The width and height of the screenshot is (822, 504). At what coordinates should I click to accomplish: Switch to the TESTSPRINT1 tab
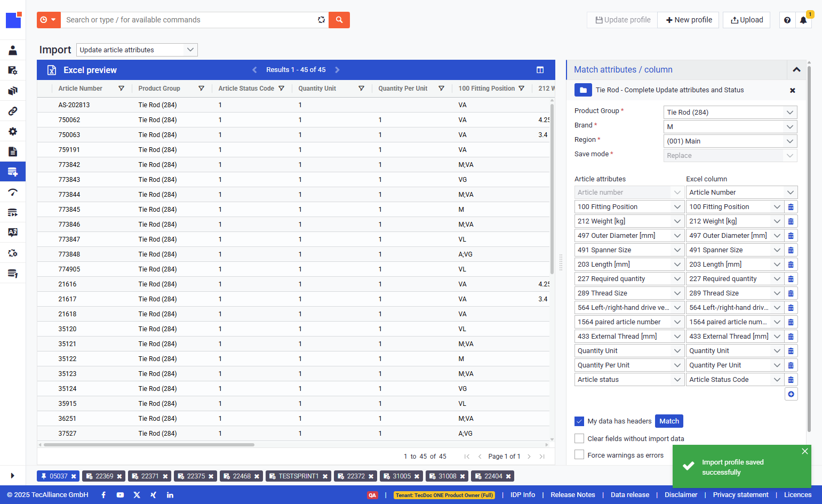coord(298,476)
